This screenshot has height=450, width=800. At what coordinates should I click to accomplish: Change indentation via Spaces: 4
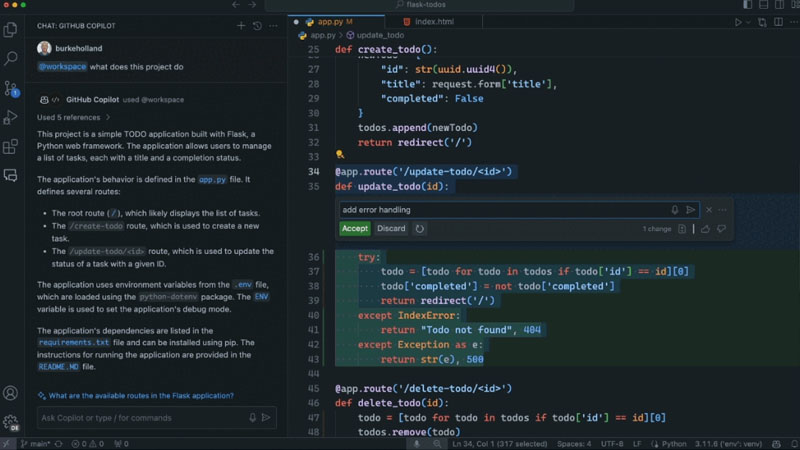[x=574, y=443]
